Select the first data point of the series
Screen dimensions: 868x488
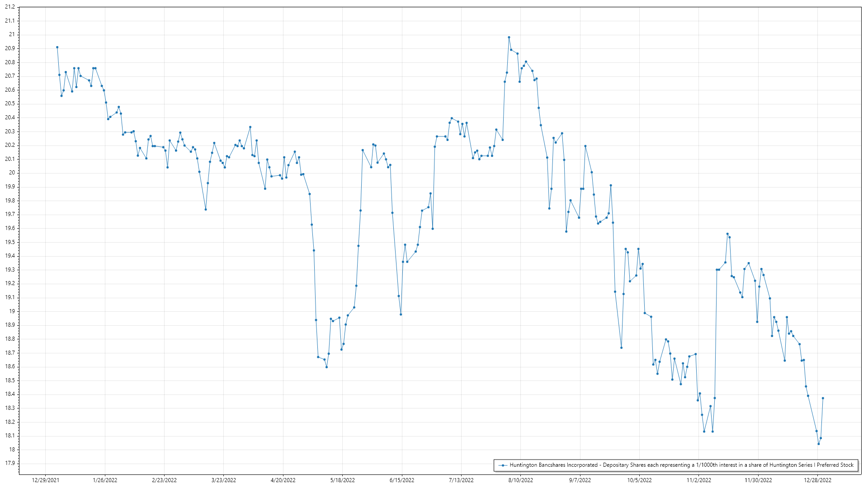click(57, 47)
